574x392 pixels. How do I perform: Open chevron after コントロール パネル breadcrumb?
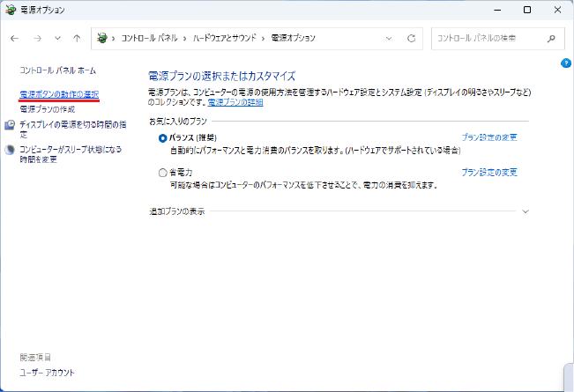pos(185,39)
